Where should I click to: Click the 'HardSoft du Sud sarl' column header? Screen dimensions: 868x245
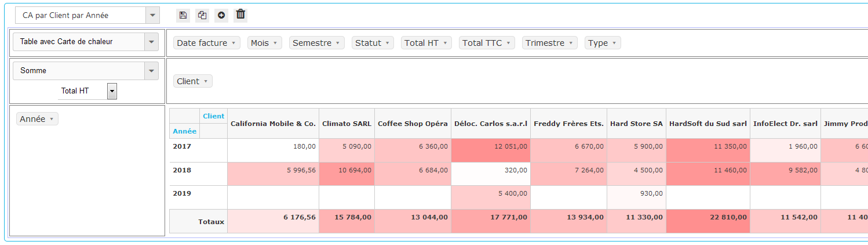707,124
